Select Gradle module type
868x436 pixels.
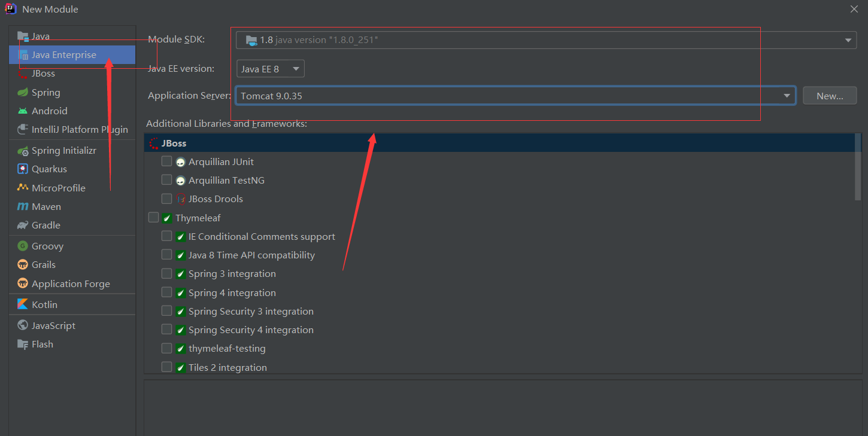[72, 225]
